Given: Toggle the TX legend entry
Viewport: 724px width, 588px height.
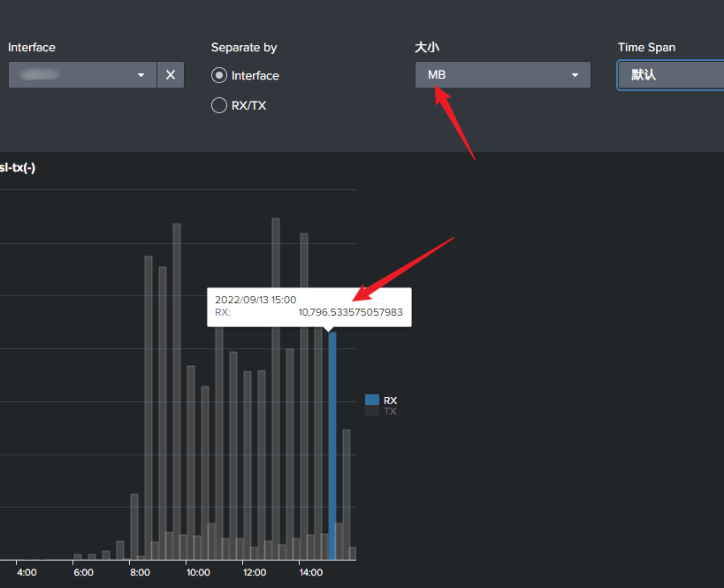Looking at the screenshot, I should tap(381, 411).
